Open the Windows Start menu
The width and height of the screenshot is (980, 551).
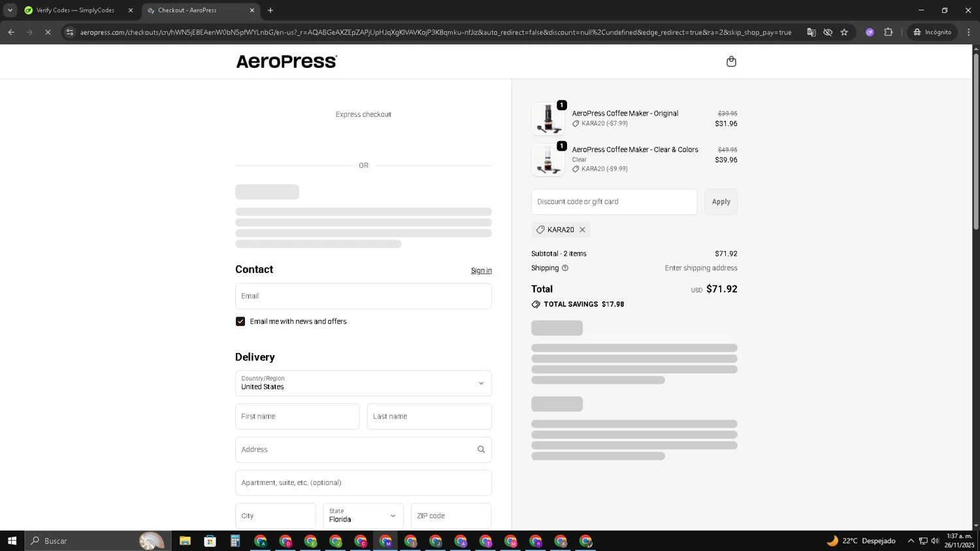(x=12, y=541)
